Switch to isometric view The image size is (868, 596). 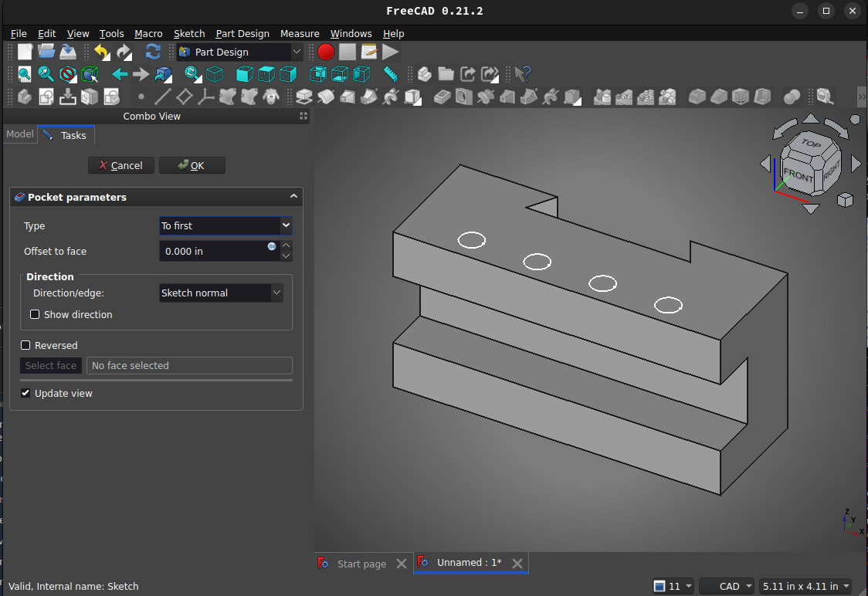click(215, 74)
